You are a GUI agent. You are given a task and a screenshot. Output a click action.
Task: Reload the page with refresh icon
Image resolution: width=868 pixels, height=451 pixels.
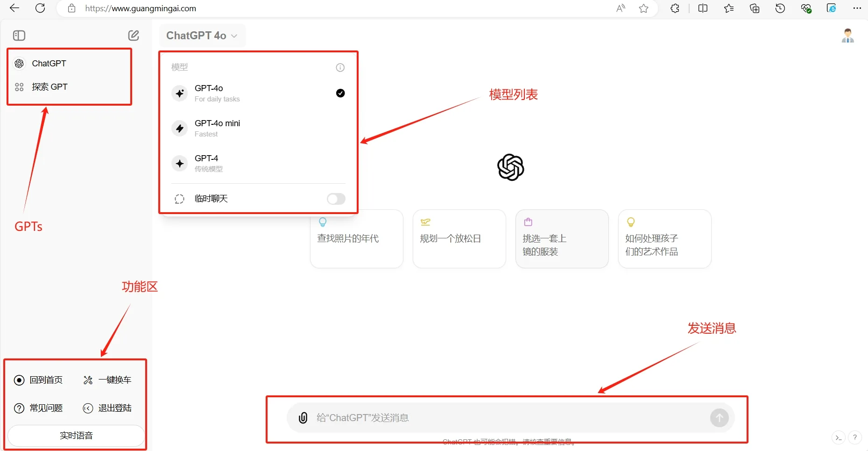[40, 8]
